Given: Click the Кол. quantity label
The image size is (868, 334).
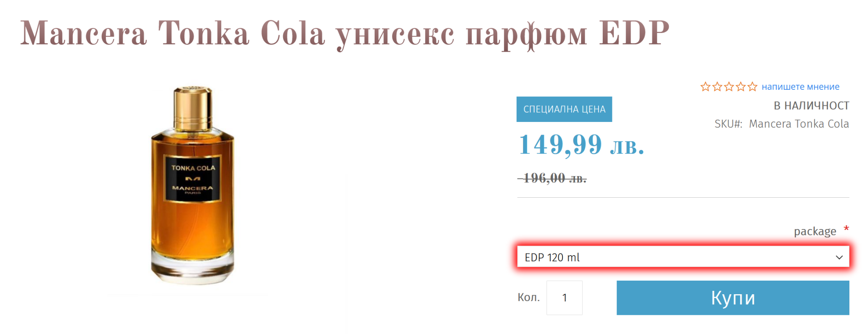Looking at the screenshot, I should 529,298.
